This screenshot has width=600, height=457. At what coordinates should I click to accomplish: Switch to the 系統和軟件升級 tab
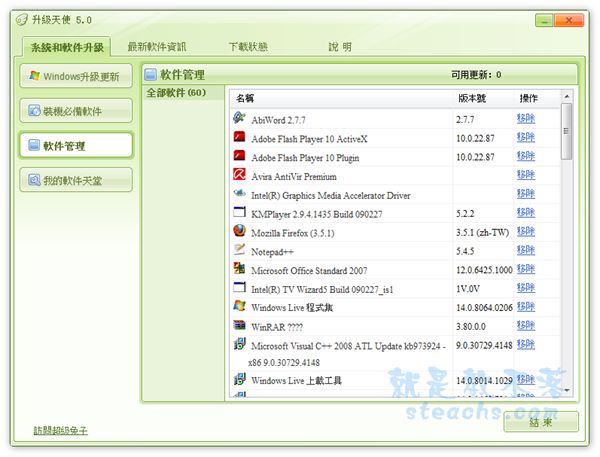(67, 47)
